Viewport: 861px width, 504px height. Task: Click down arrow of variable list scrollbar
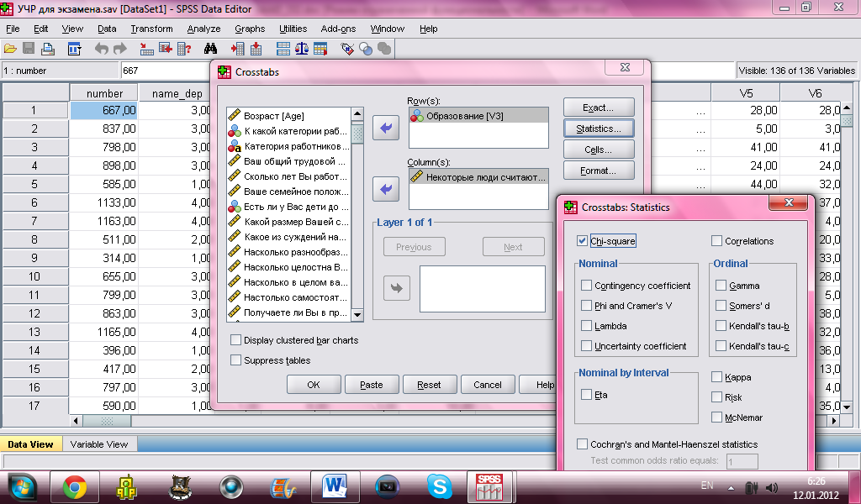pyautogui.click(x=357, y=315)
